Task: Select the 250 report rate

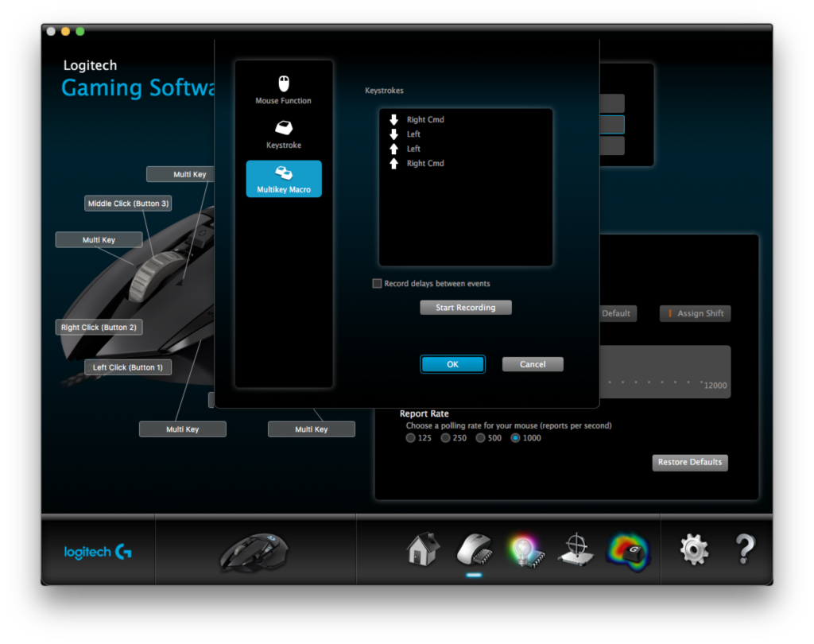Action: (445, 438)
